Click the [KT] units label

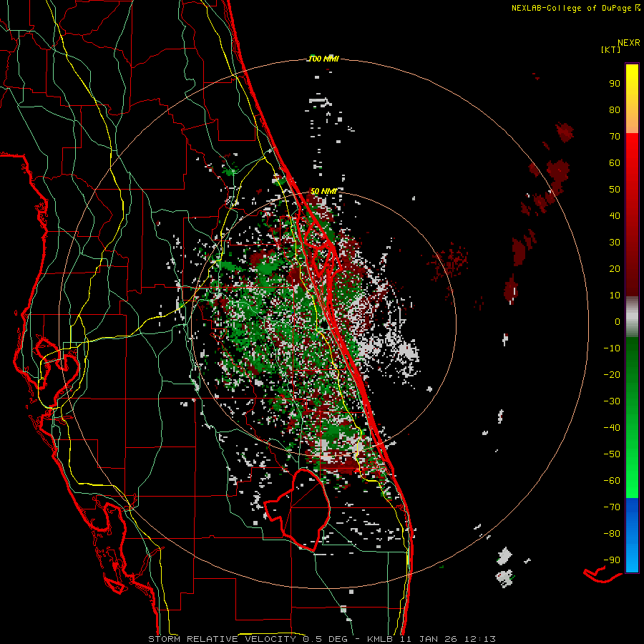(611, 49)
